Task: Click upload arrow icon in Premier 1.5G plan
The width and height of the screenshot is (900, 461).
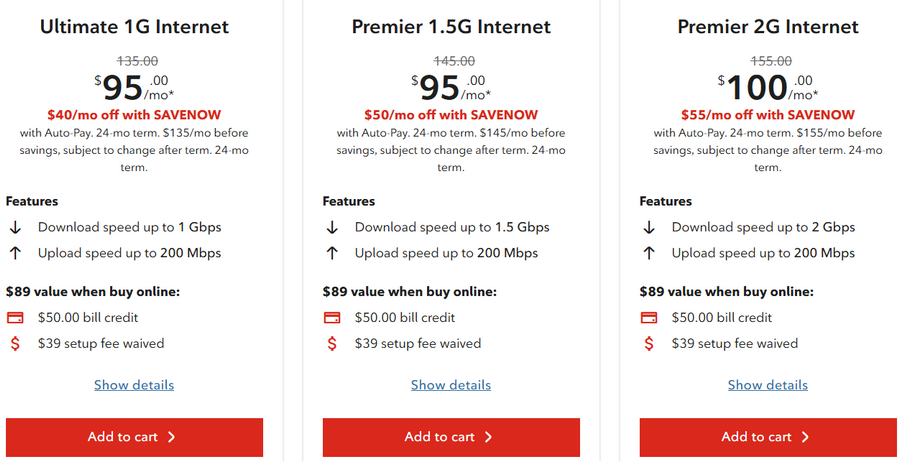Action: tap(332, 253)
